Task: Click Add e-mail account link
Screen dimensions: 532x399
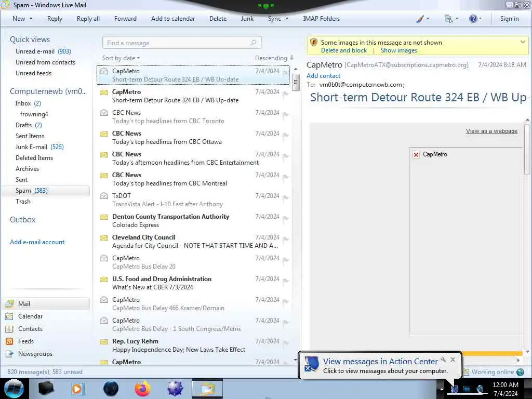Action: [x=37, y=242]
